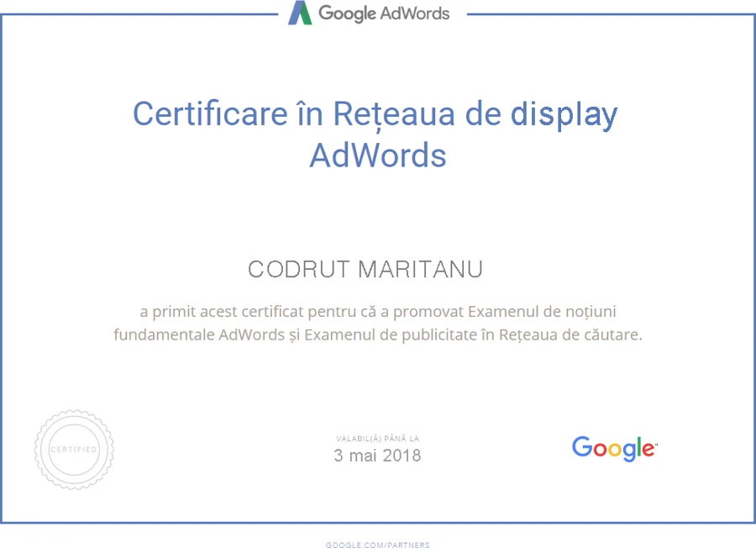The height and width of the screenshot is (548, 756).
Task: Select the certificate title "Certificare în Rețeaua de display"
Action: point(375,115)
